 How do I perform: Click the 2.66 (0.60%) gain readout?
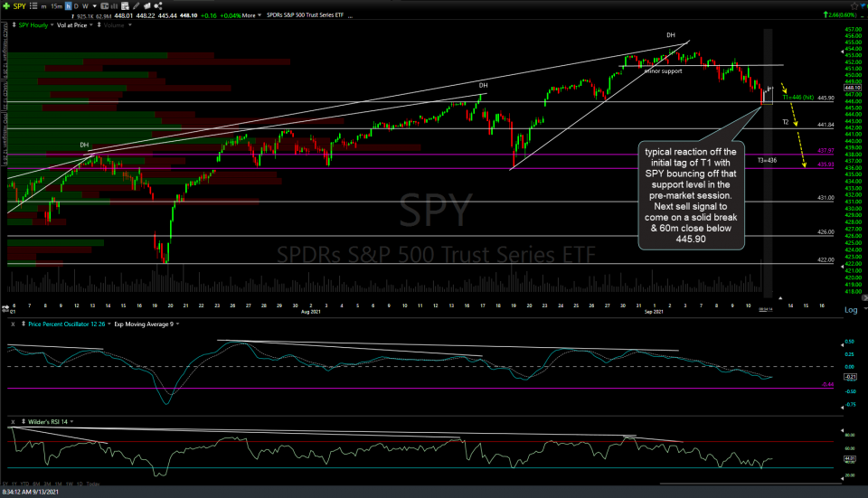[x=840, y=15]
